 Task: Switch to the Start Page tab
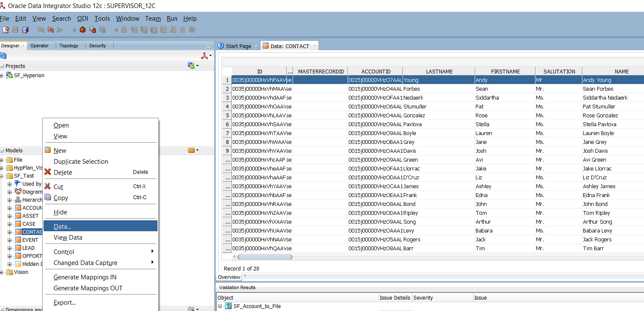coord(238,46)
